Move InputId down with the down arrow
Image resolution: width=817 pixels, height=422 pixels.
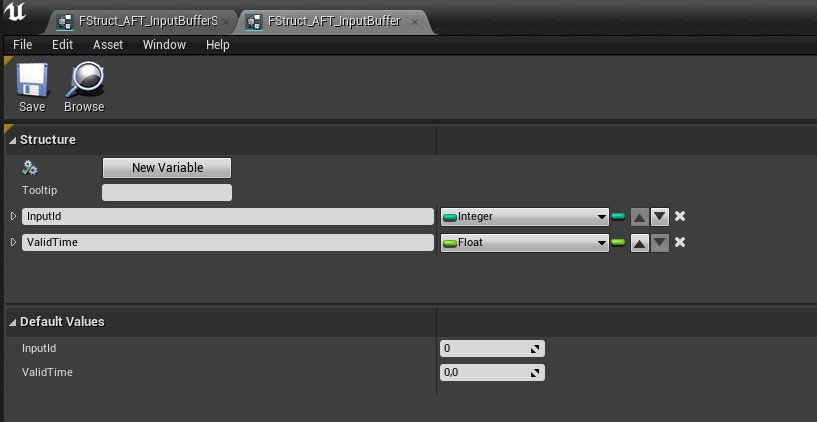tap(660, 217)
